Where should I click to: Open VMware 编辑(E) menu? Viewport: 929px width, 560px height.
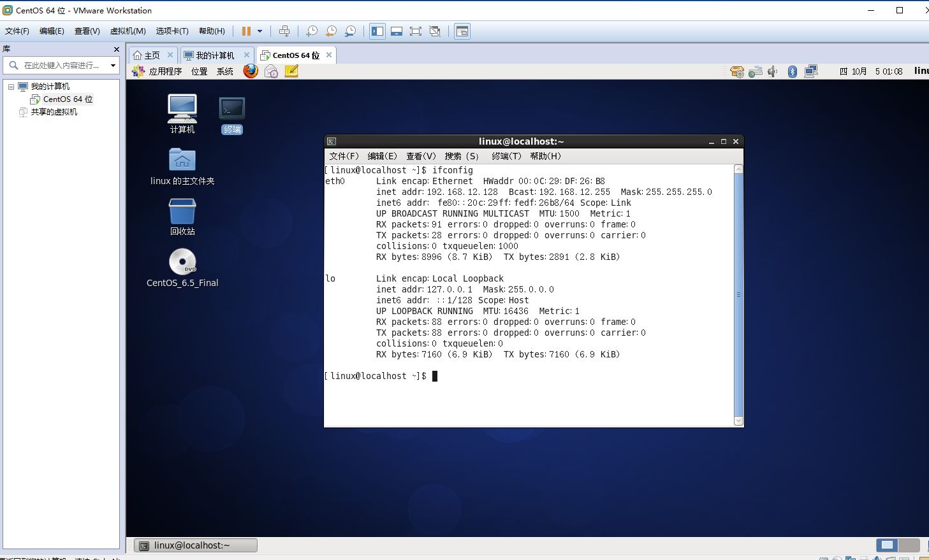[52, 31]
